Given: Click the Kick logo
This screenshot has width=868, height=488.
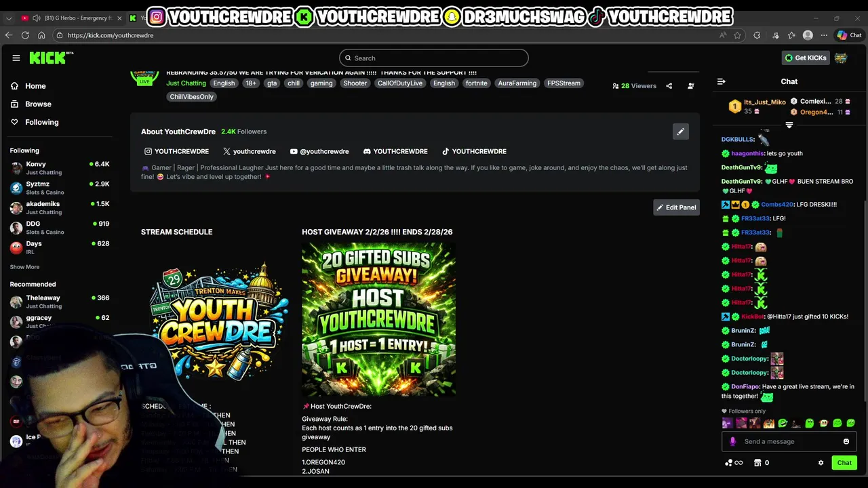Looking at the screenshot, I should [51, 58].
